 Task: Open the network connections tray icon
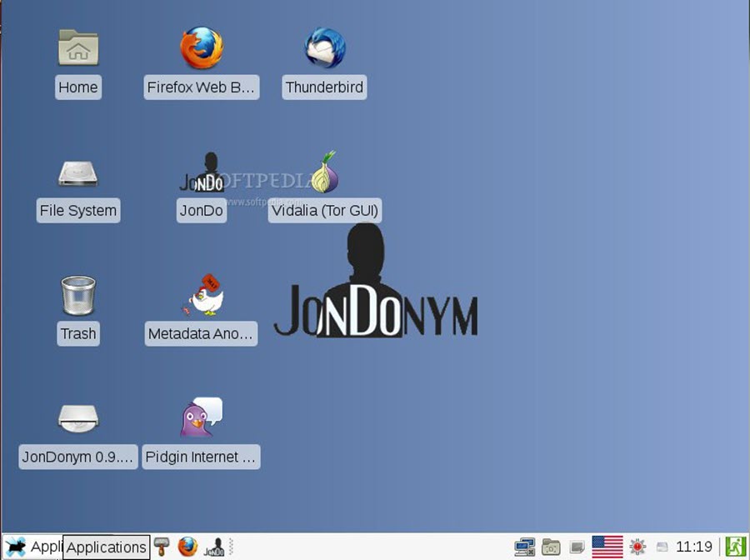524,547
